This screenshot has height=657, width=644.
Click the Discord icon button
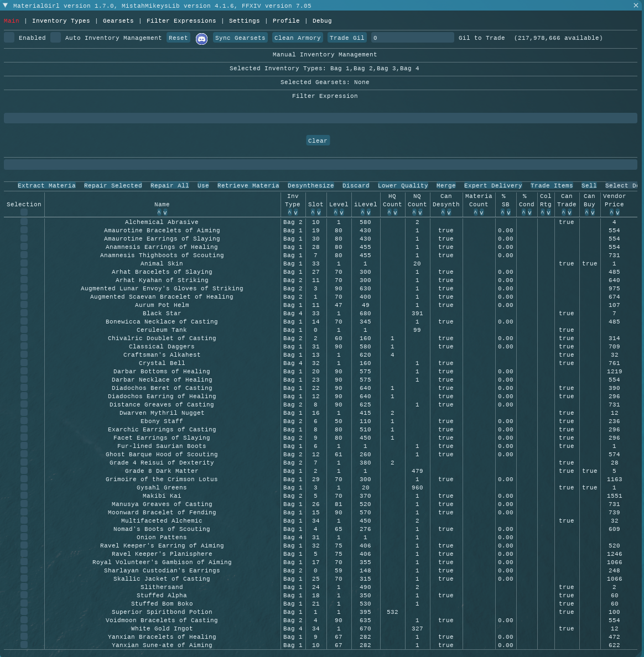click(201, 38)
